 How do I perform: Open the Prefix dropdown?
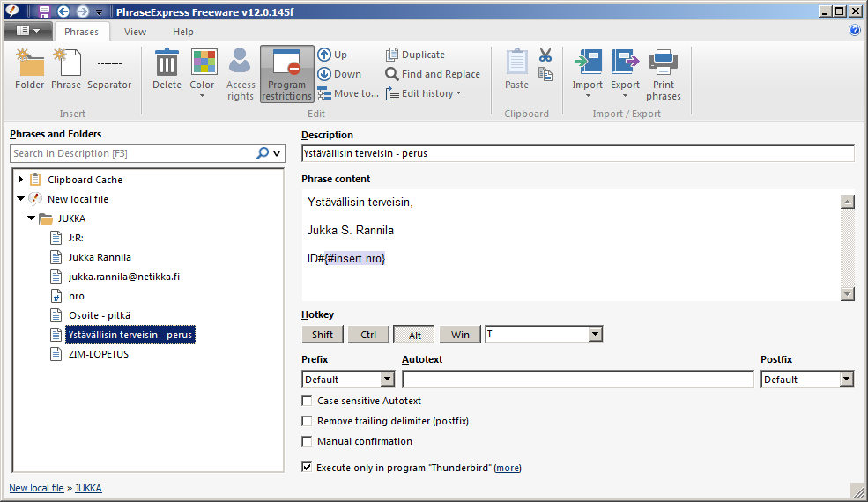[x=388, y=379]
